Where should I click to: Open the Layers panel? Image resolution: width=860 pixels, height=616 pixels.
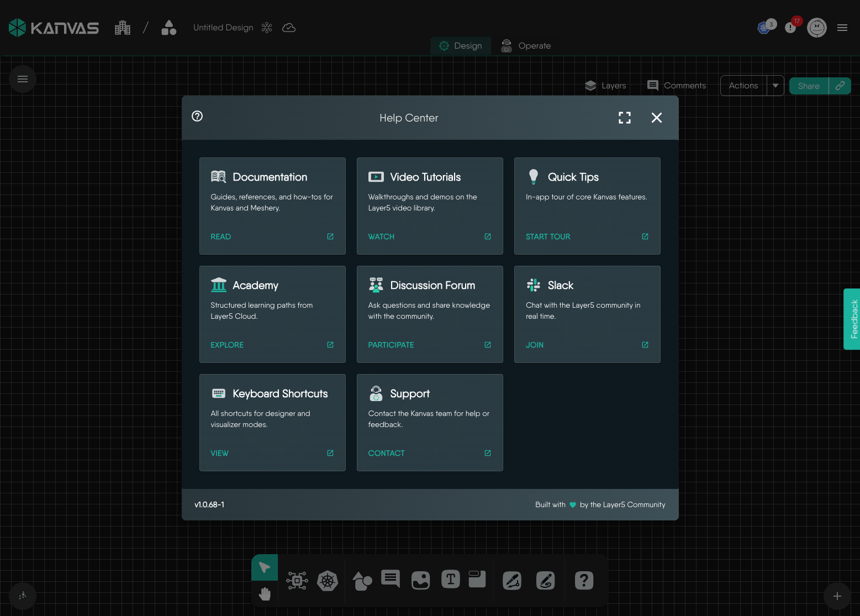pos(605,86)
